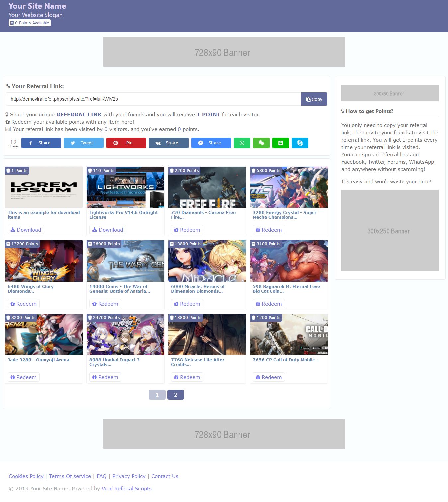The height and width of the screenshot is (502, 448).
Task: Open the Free Fire thumbnail image
Action: [207, 187]
